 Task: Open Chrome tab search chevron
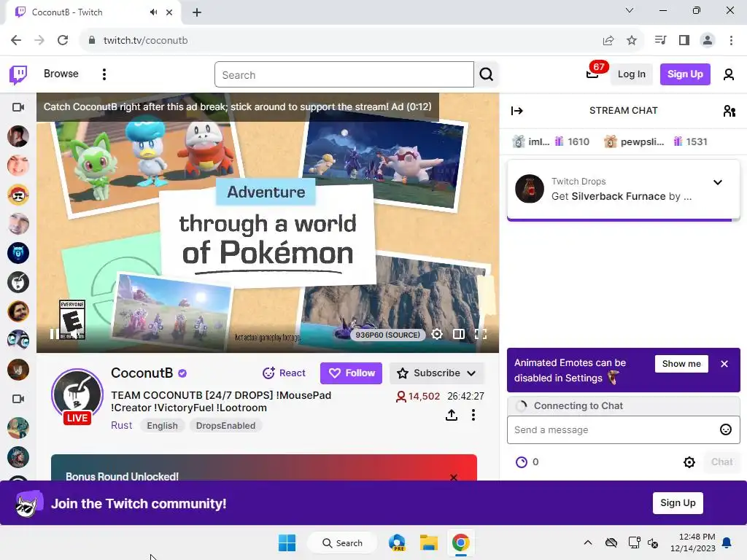tap(630, 10)
